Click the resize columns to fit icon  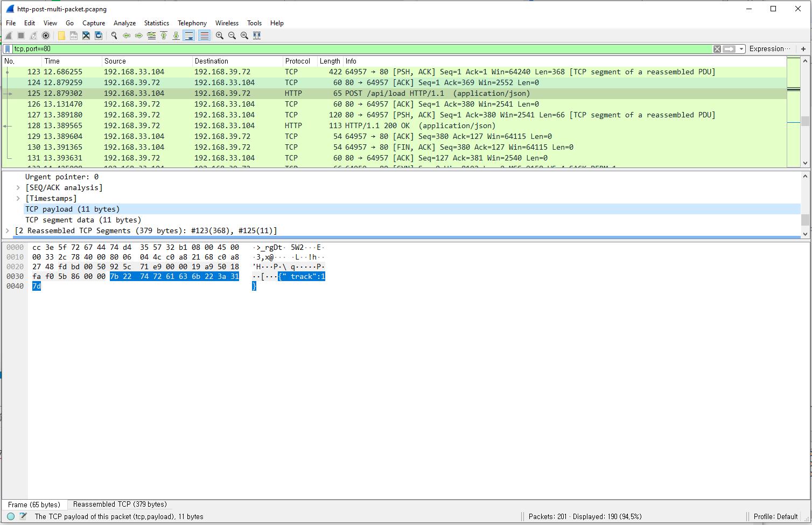(257, 36)
